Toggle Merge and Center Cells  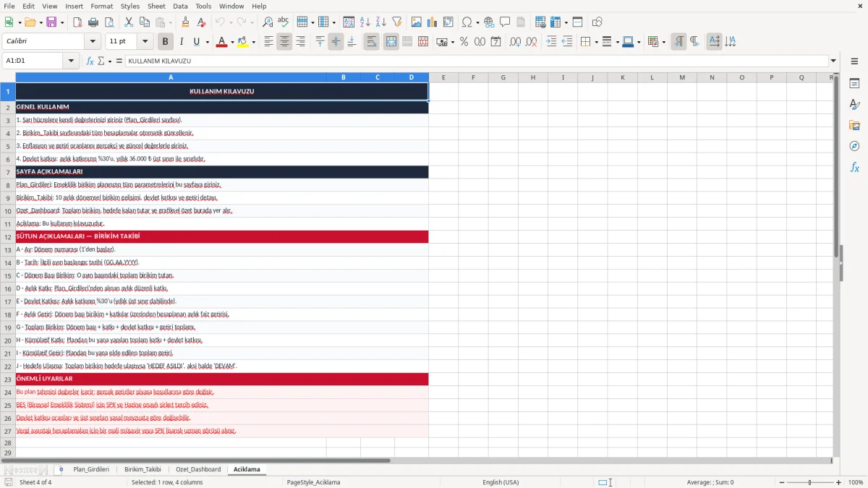click(x=391, y=42)
